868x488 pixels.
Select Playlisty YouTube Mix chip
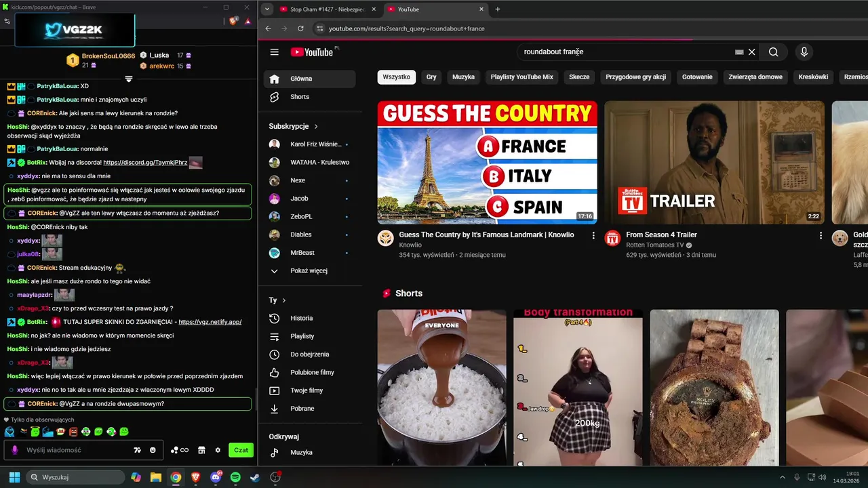[x=521, y=77]
